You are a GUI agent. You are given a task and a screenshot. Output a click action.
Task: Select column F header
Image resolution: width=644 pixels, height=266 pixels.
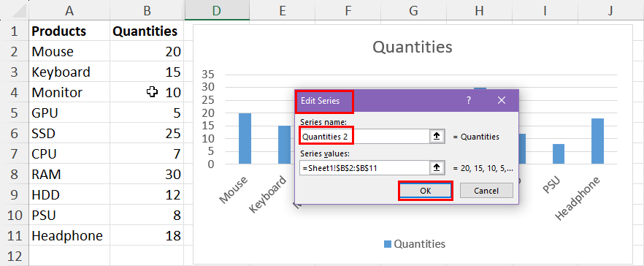click(348, 11)
